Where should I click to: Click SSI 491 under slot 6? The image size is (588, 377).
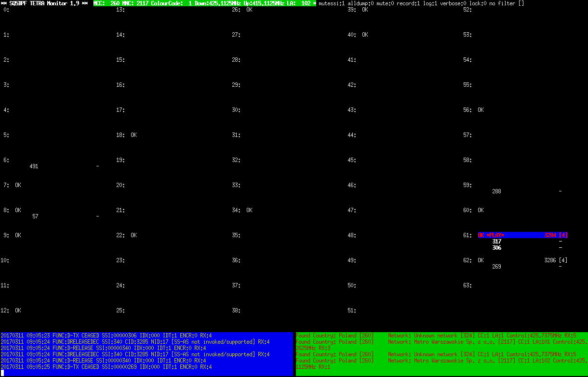pos(34,166)
